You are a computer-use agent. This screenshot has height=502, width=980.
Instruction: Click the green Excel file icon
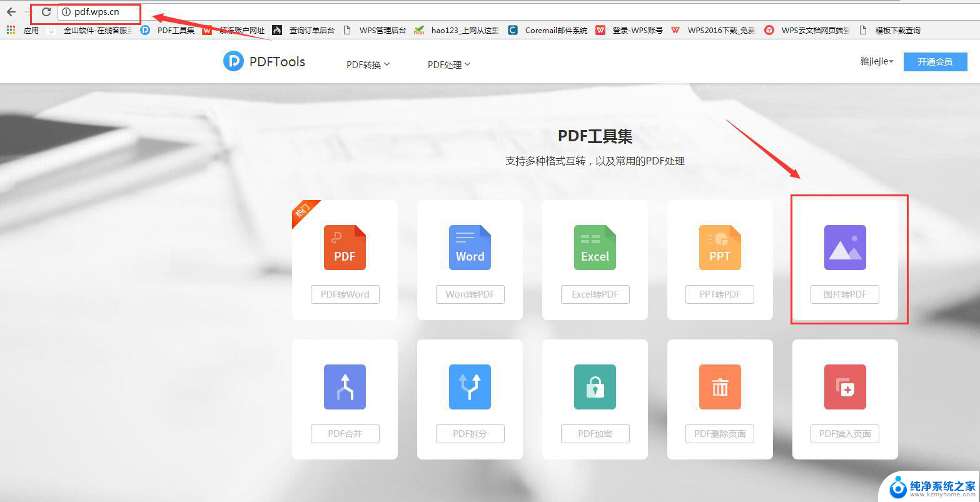[595, 248]
